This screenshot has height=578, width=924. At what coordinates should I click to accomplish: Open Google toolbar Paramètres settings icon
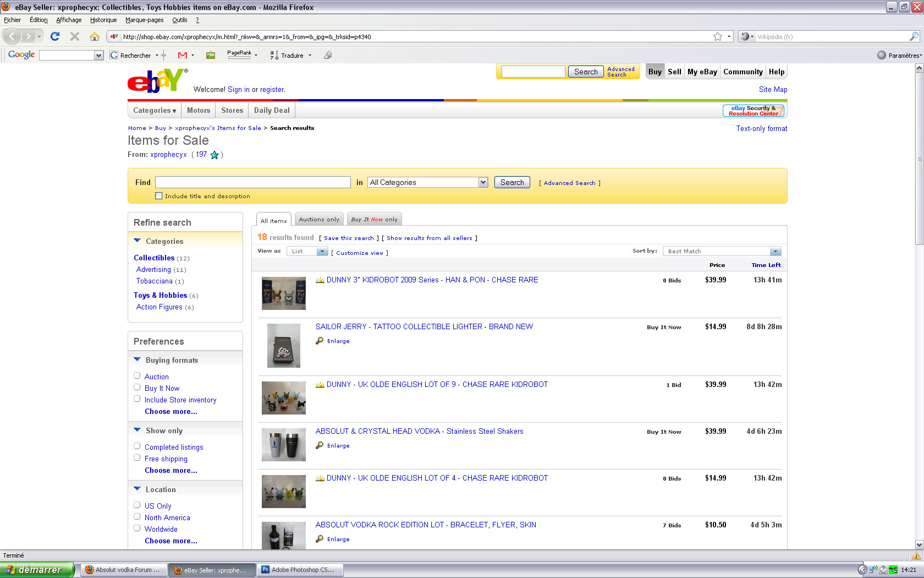point(882,55)
